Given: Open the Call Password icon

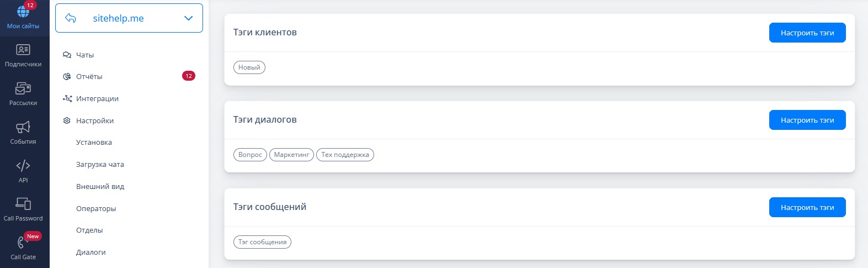Looking at the screenshot, I should 23,204.
